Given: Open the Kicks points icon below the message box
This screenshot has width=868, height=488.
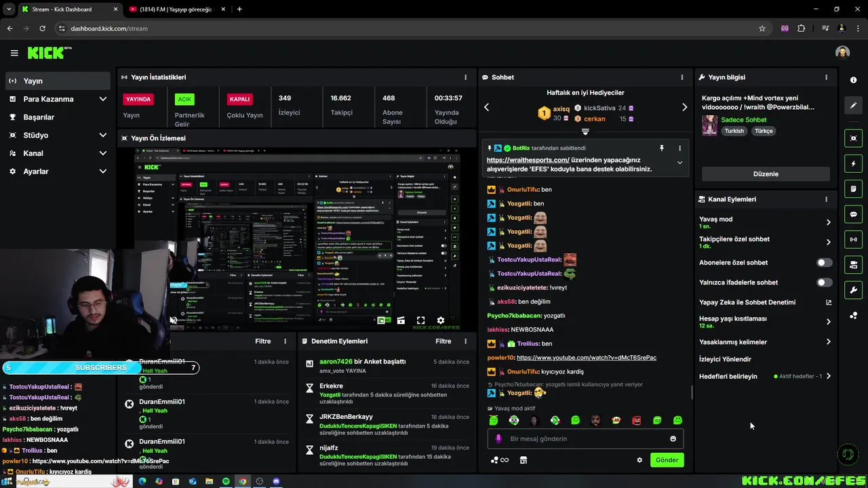Looking at the screenshot, I should pyautogui.click(x=499, y=460).
